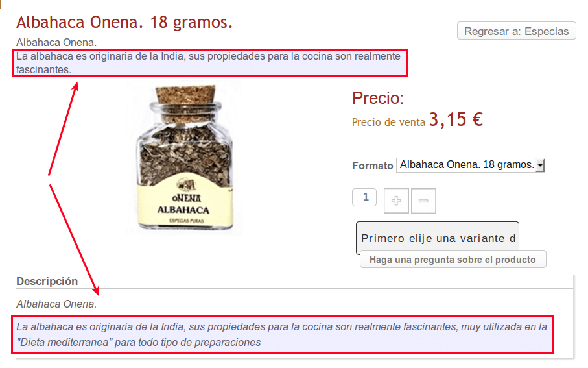588x368 pixels.
Task: Click the Formato dropdown arrow
Action: 540,165
